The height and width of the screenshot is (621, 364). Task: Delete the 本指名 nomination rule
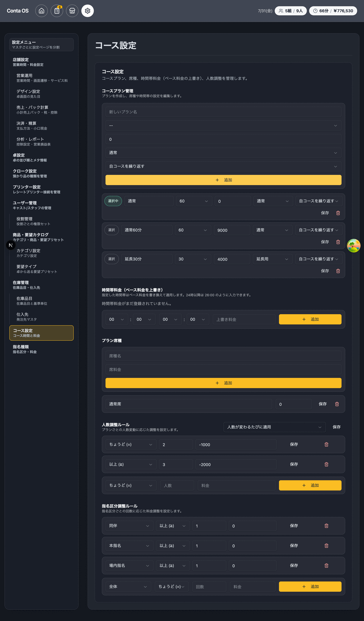pyautogui.click(x=326, y=546)
